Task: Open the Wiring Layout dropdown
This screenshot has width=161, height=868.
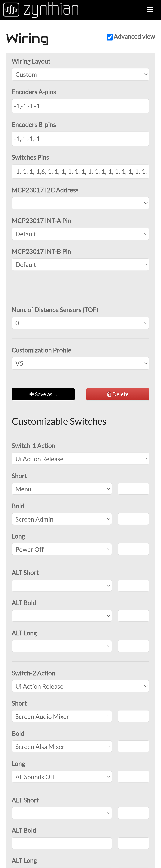Action: pyautogui.click(x=80, y=74)
